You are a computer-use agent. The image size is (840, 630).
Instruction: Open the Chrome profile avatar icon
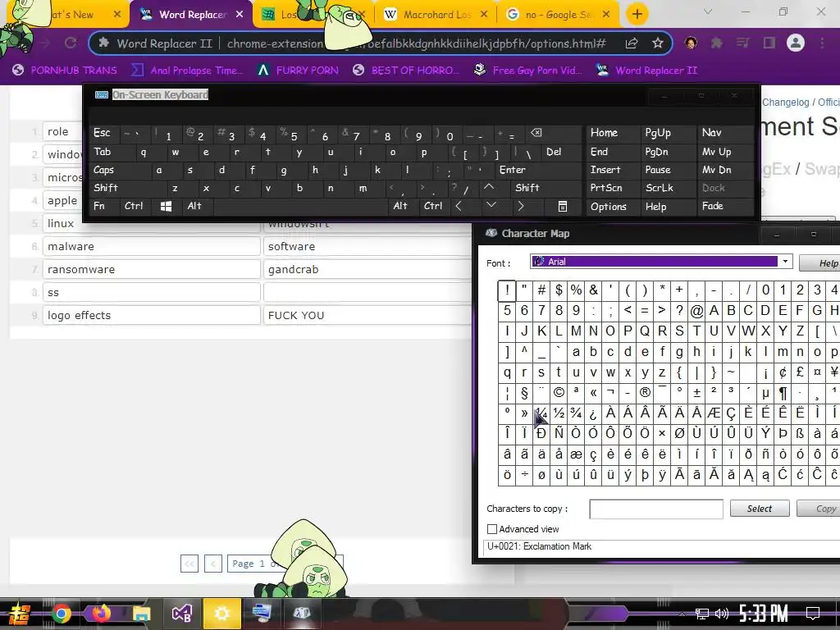pyautogui.click(x=796, y=43)
